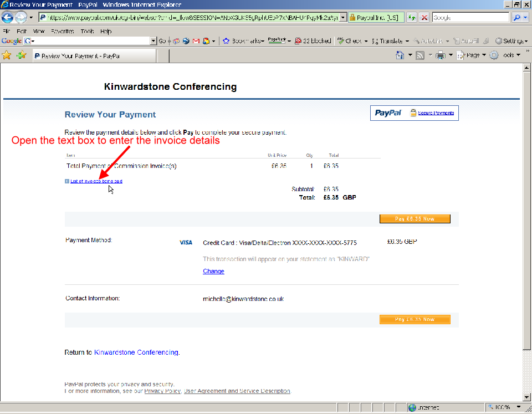Select the Review Your Payment - PayPal tab
Image resolution: width=532 pixels, height=414 pixels.
coord(94,56)
